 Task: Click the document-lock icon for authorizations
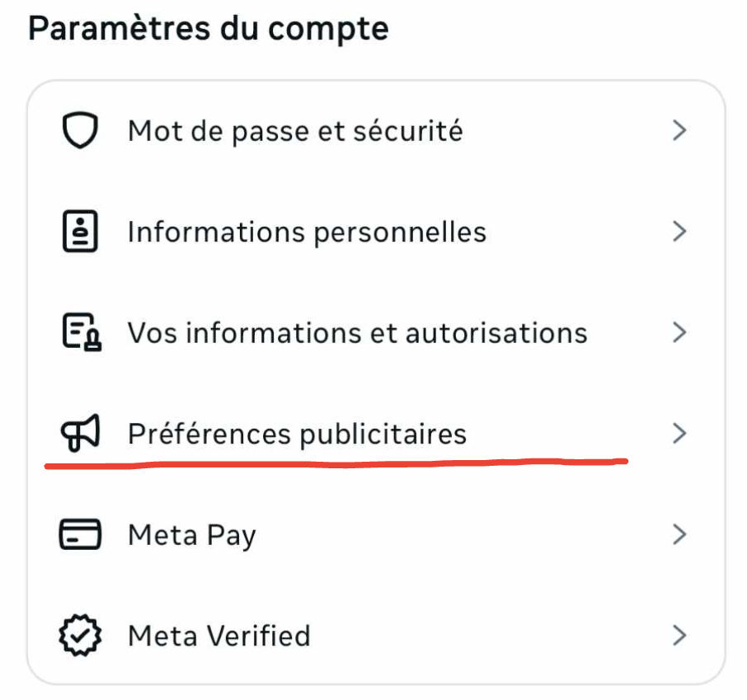click(82, 332)
